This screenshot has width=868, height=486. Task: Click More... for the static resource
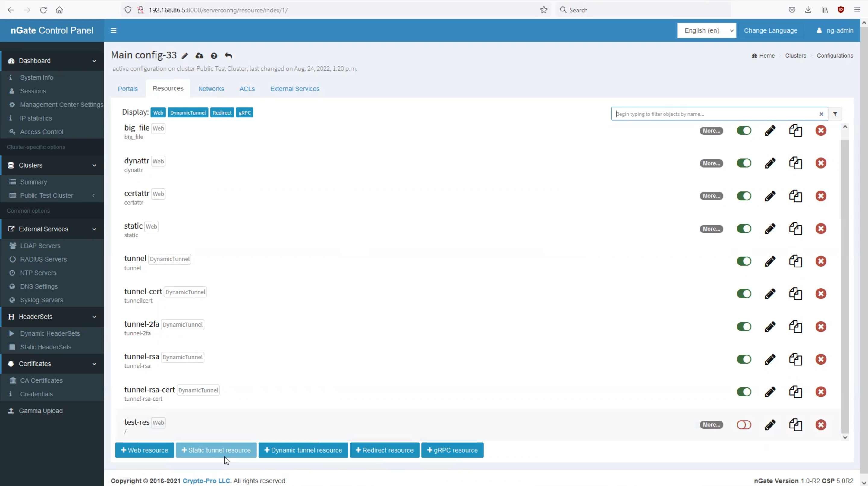[711, 229]
